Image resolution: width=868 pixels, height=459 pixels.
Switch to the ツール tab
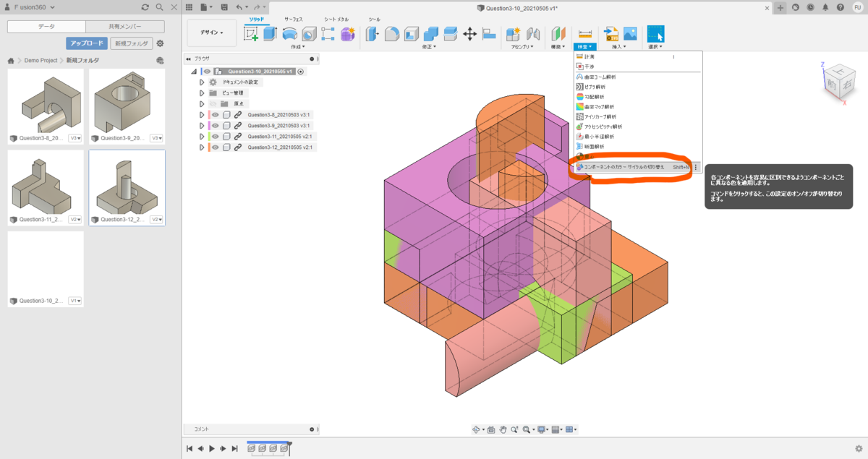click(374, 18)
